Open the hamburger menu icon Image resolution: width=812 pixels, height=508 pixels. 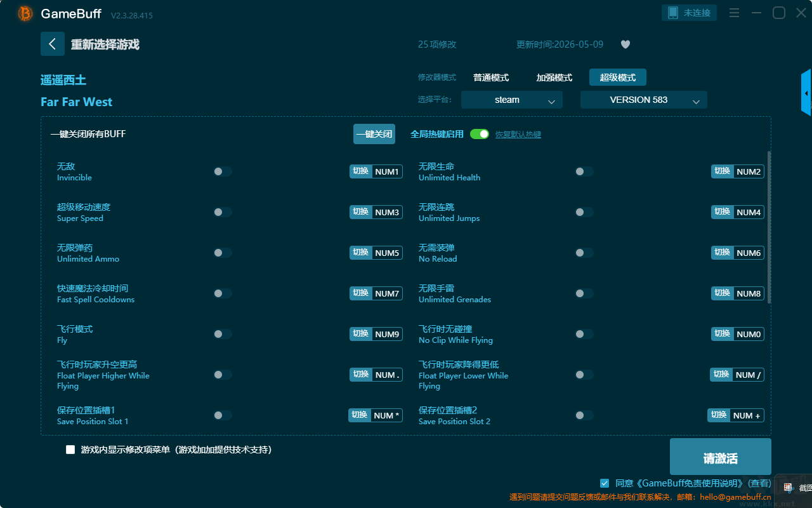tap(734, 13)
